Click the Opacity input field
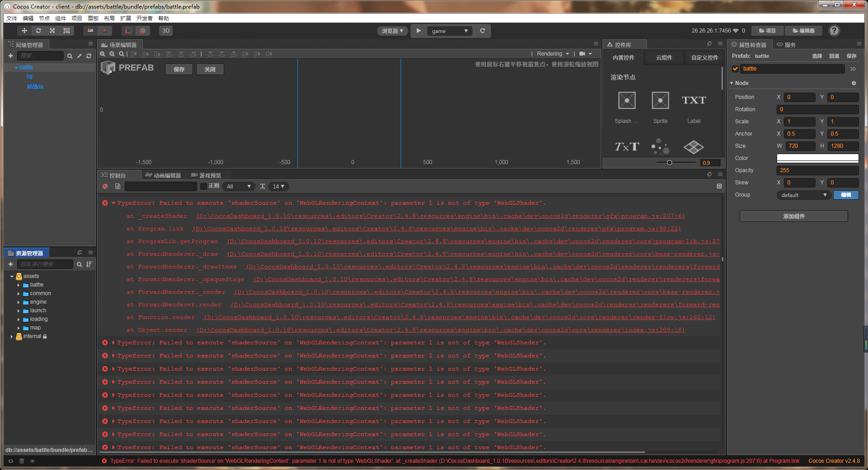The height and width of the screenshot is (470, 868). [817, 170]
